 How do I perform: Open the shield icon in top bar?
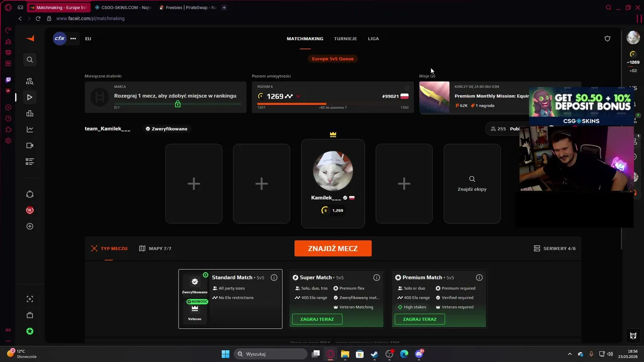pos(607,39)
